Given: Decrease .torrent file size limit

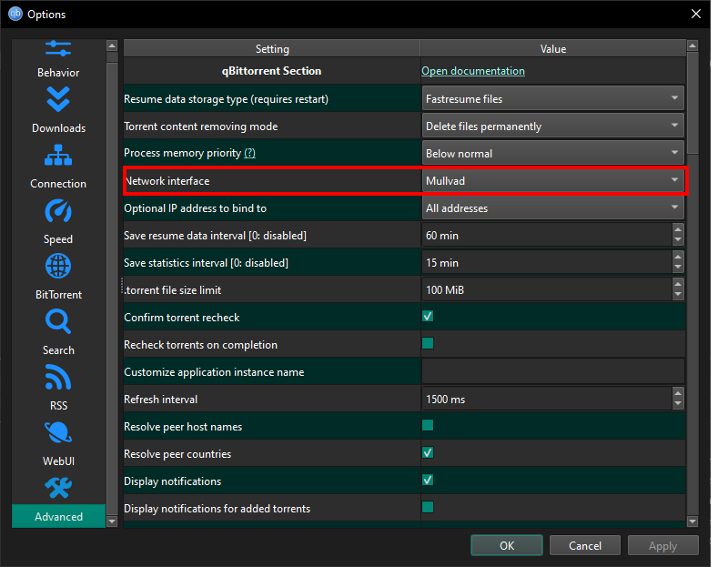Looking at the screenshot, I should coord(678,296).
